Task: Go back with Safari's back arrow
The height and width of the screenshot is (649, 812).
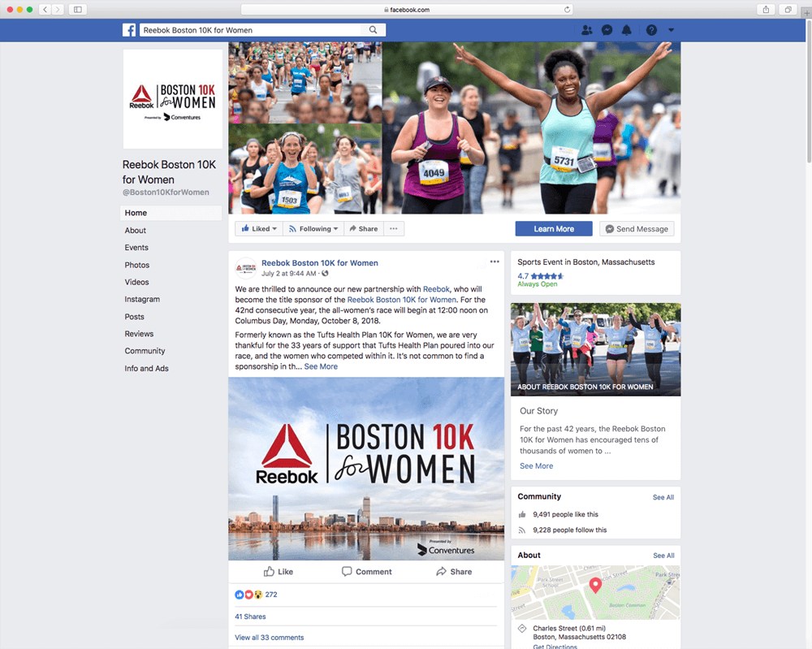Action: pyautogui.click(x=45, y=9)
